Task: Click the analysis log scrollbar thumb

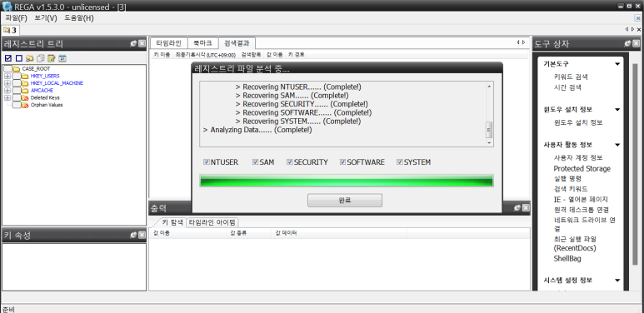Action: coord(489,130)
